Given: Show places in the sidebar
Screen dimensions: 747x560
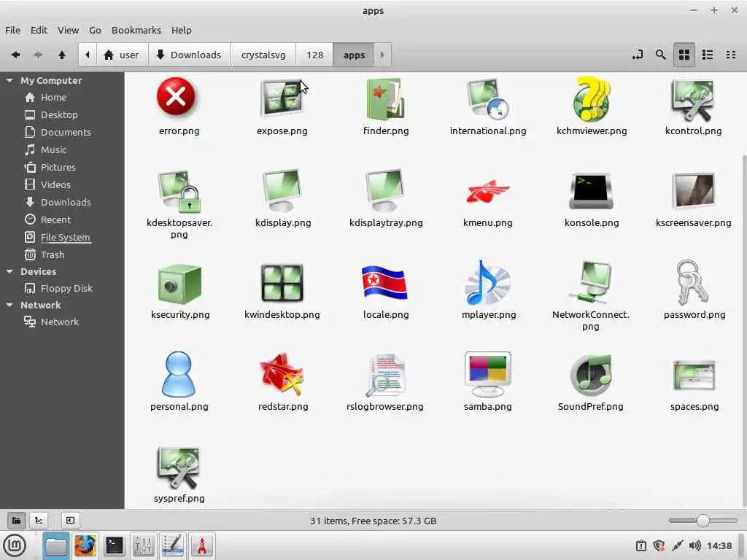Looking at the screenshot, I should pyautogui.click(x=16, y=521).
